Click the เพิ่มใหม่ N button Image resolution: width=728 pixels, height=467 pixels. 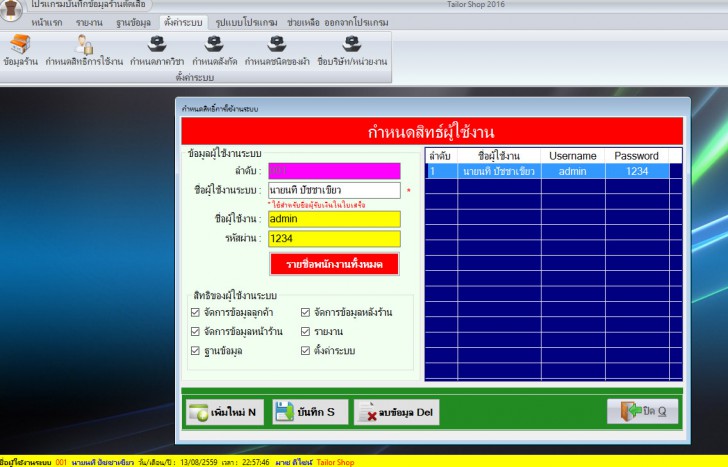pyautogui.click(x=225, y=412)
